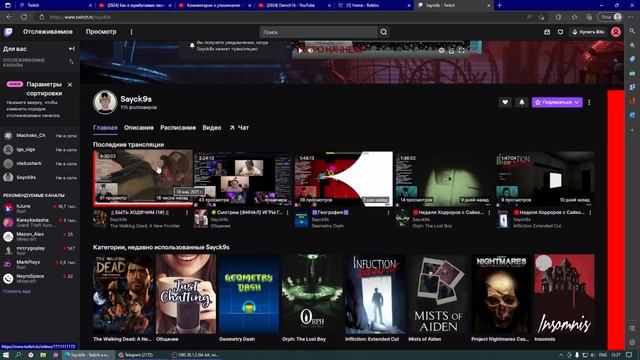
Task: Click 'The Walking Dead: A New Frontier' category link
Action: (145, 226)
